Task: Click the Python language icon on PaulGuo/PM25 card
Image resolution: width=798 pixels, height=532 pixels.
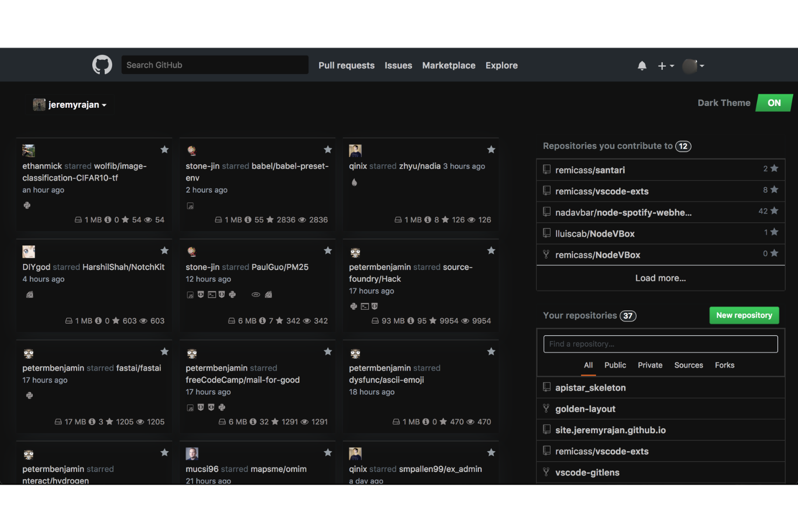Action: click(232, 294)
